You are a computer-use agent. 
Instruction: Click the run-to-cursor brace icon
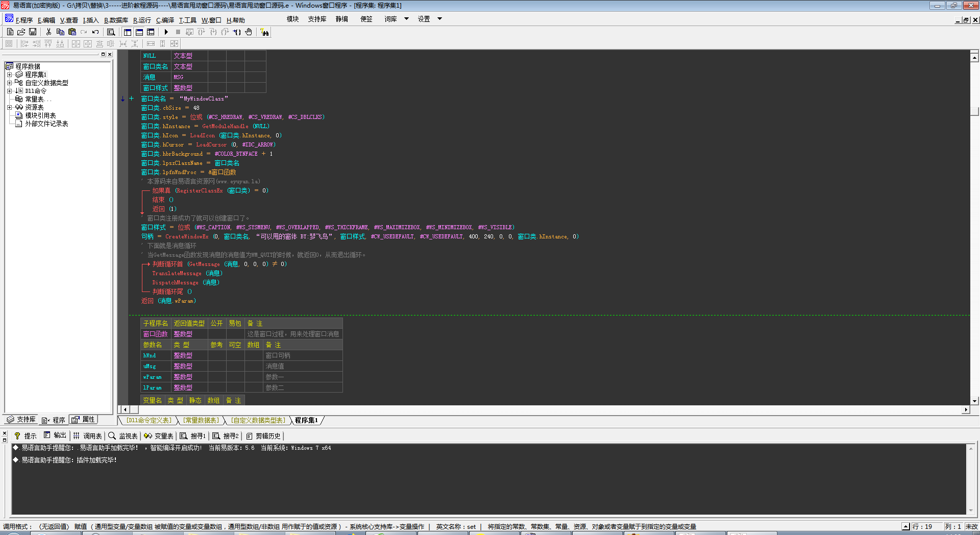point(237,32)
